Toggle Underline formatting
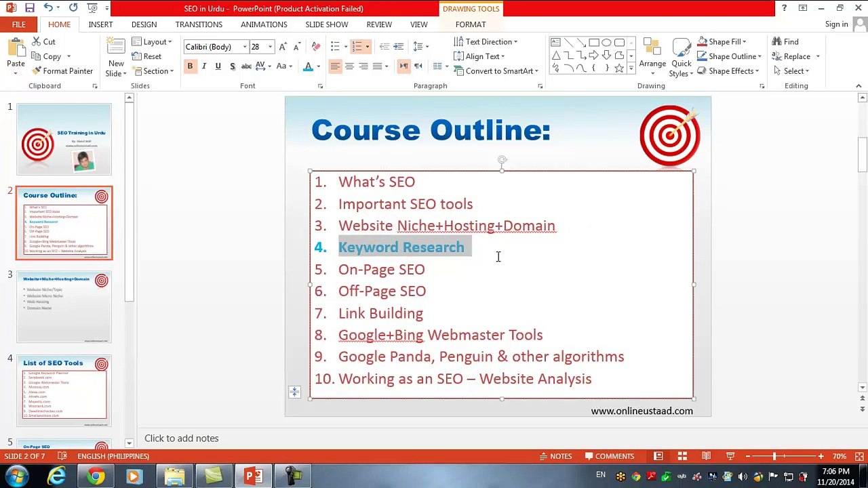The width and height of the screenshot is (868, 488). click(x=218, y=66)
